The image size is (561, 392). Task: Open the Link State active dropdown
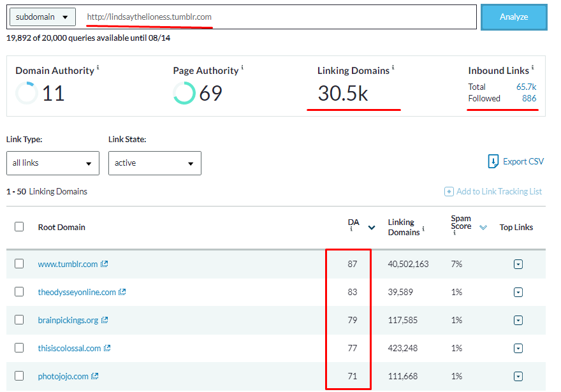tap(155, 163)
